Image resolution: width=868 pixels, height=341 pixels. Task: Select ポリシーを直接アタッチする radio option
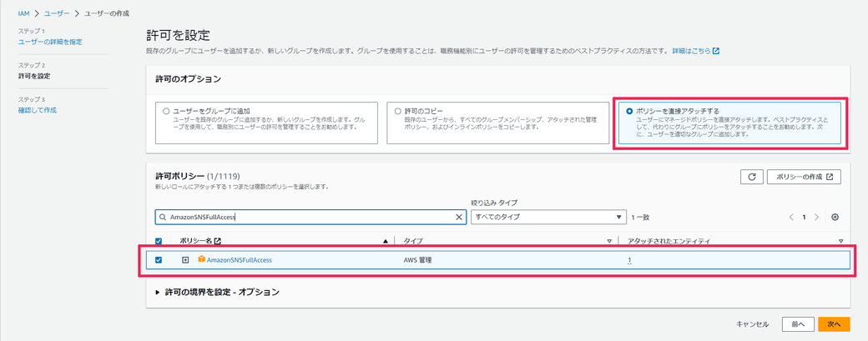tap(628, 111)
